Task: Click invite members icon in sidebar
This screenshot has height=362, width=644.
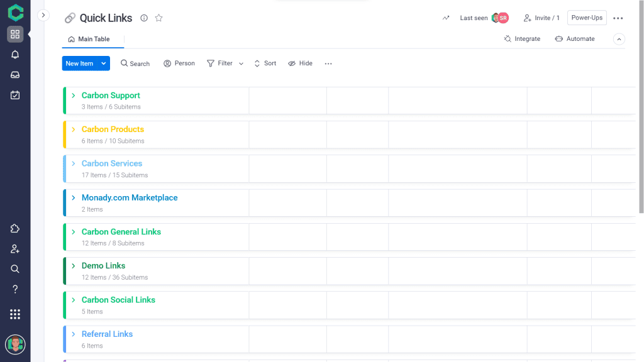Action: [15, 249]
